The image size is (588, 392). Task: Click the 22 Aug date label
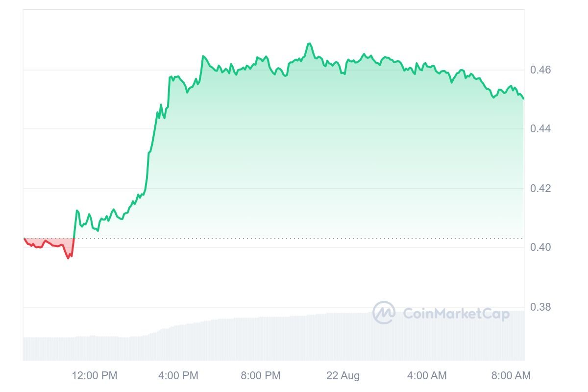point(343,376)
